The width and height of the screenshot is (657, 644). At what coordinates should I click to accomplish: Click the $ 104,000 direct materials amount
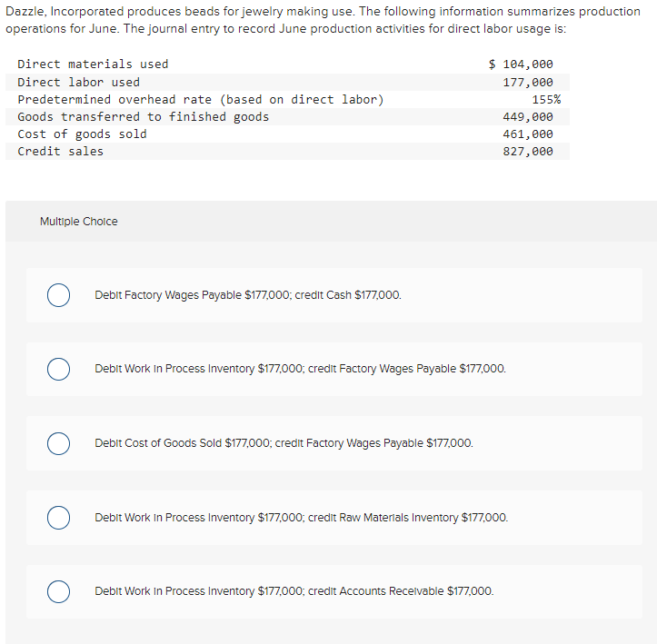521,64
